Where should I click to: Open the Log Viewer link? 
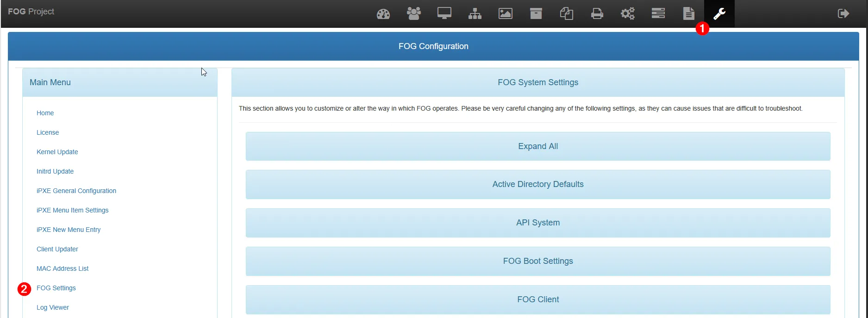53,307
